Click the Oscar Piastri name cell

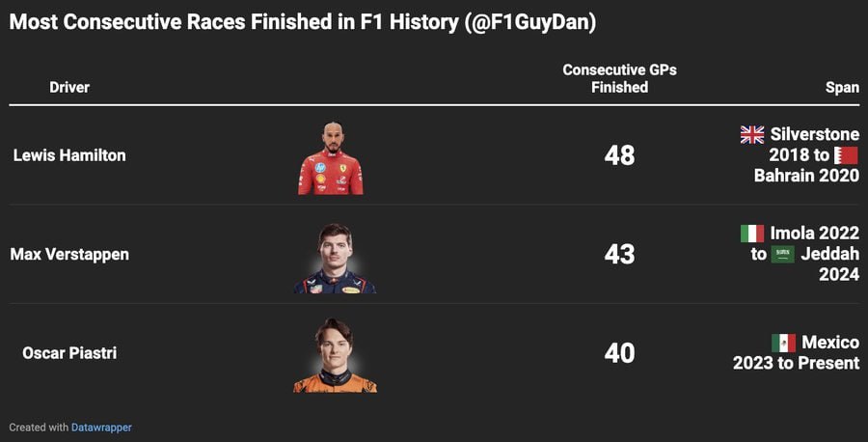[69, 353]
